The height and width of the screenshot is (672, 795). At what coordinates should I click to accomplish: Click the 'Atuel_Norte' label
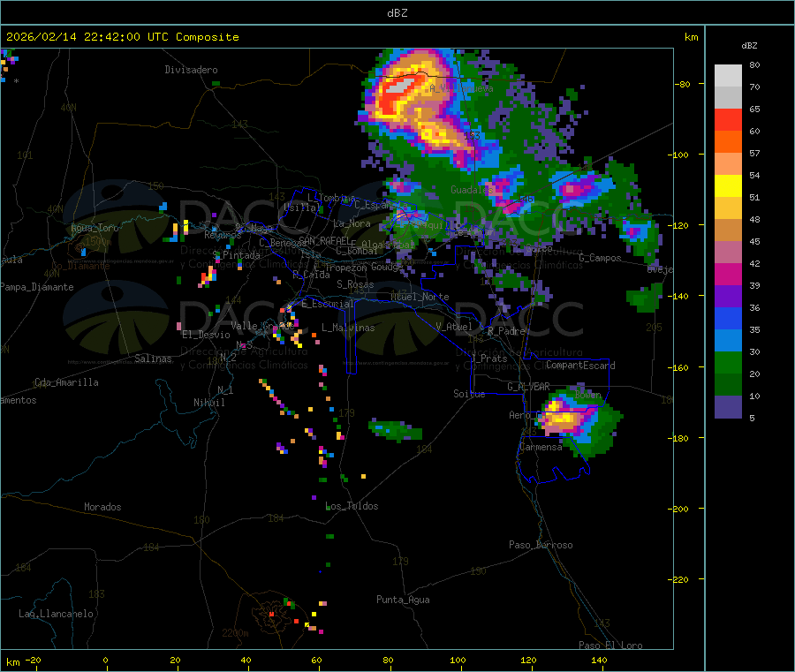pyautogui.click(x=420, y=297)
